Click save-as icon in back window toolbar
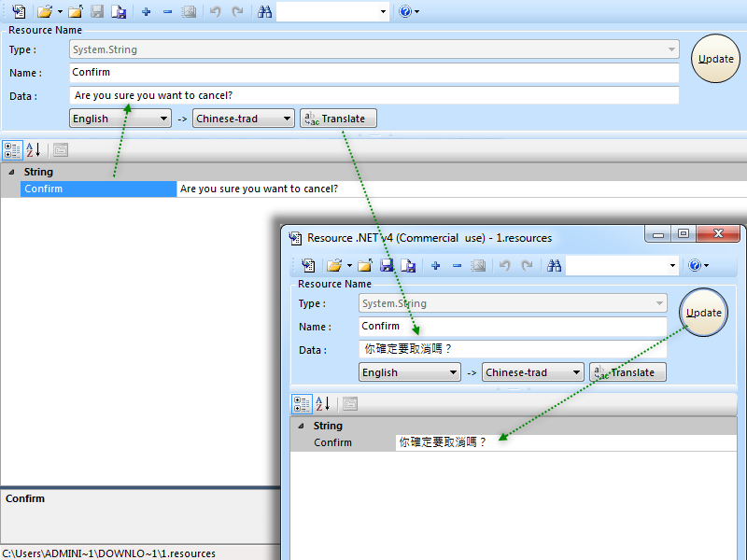747x560 pixels. (x=119, y=11)
